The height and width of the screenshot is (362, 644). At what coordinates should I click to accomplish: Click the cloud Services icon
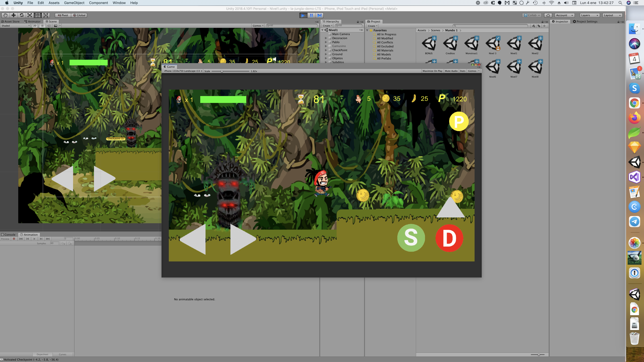tap(548, 15)
